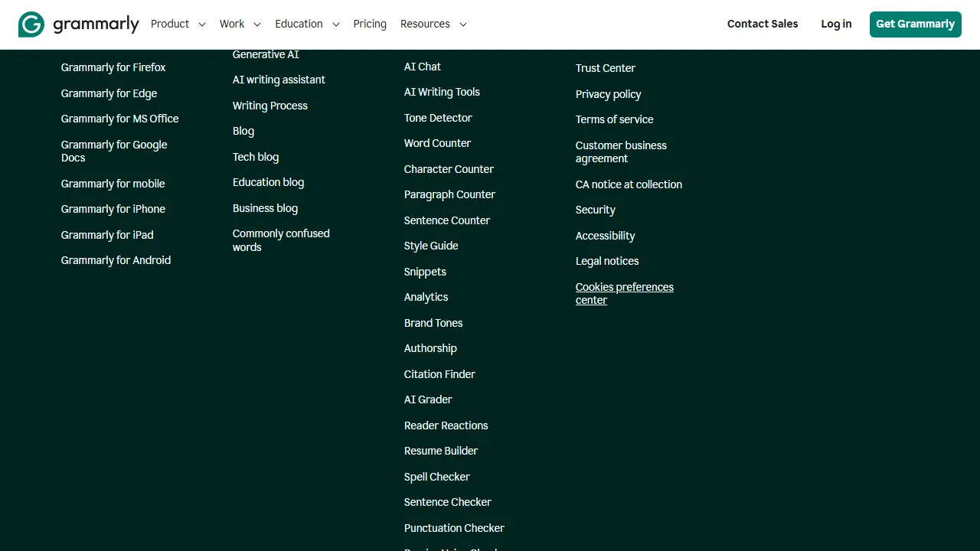Open the Spell Checker link
This screenshot has height=551, width=980.
[436, 477]
